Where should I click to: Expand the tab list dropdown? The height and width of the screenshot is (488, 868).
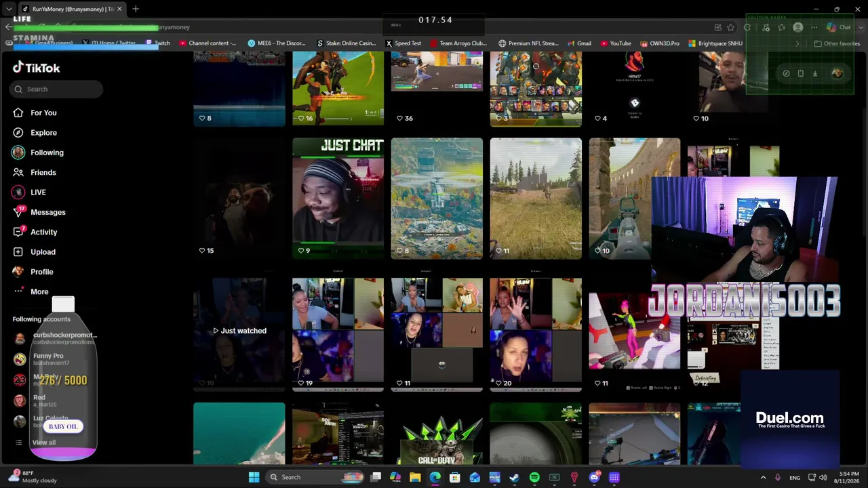(8, 9)
